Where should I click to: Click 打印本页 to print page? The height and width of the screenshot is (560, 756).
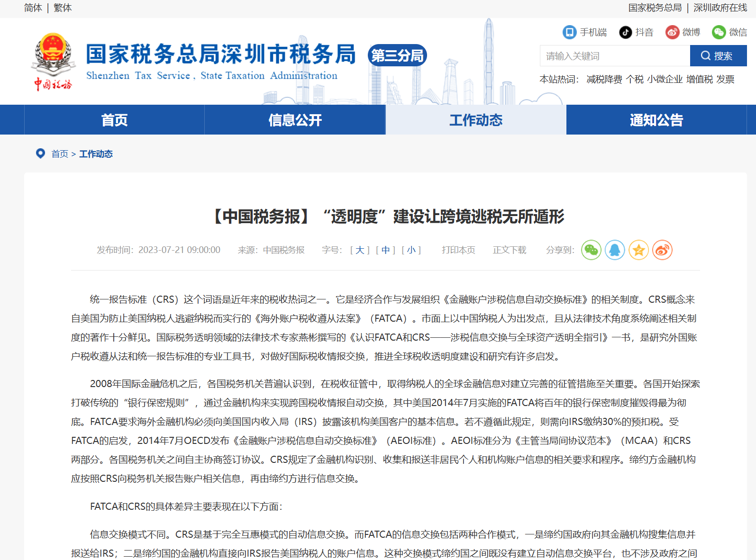point(458,250)
